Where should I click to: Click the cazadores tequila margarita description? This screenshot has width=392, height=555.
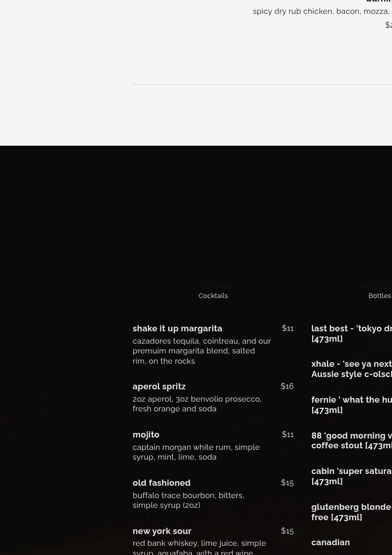tap(201, 351)
